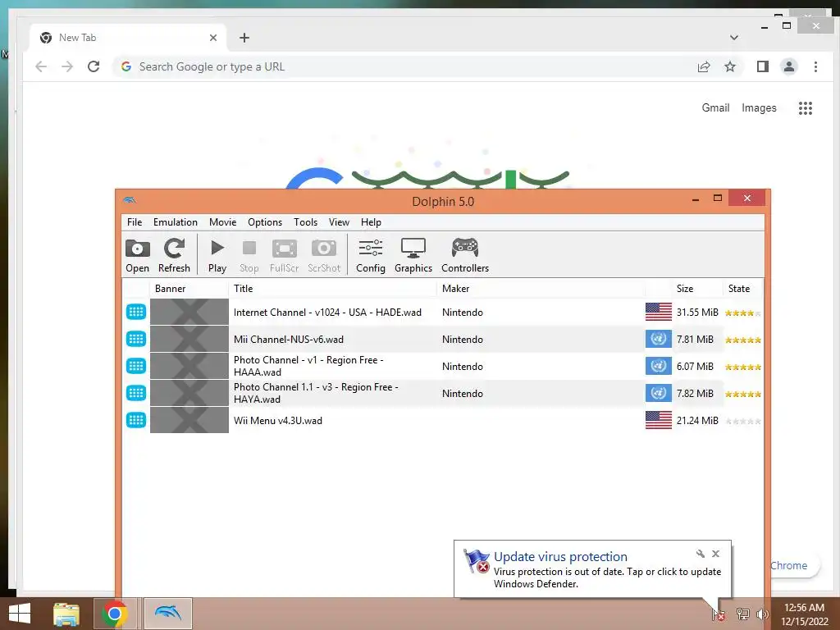The width and height of the screenshot is (840, 630).
Task: Close the New Tab tab
Action: coord(213,38)
